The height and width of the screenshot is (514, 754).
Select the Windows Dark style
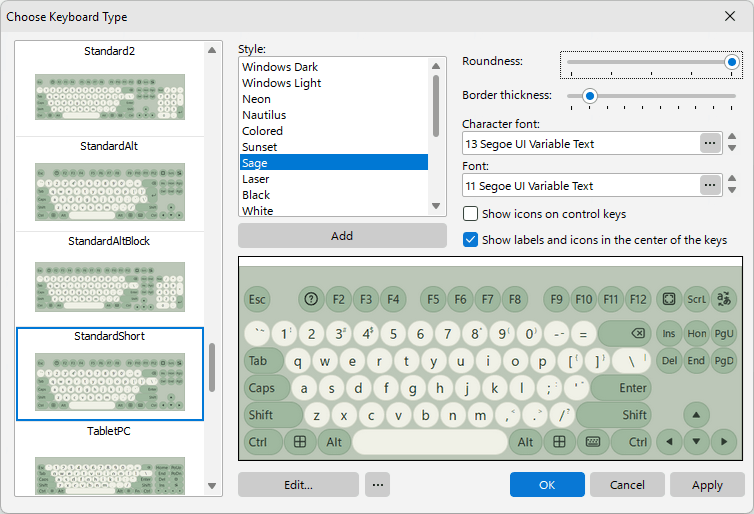tap(334, 67)
